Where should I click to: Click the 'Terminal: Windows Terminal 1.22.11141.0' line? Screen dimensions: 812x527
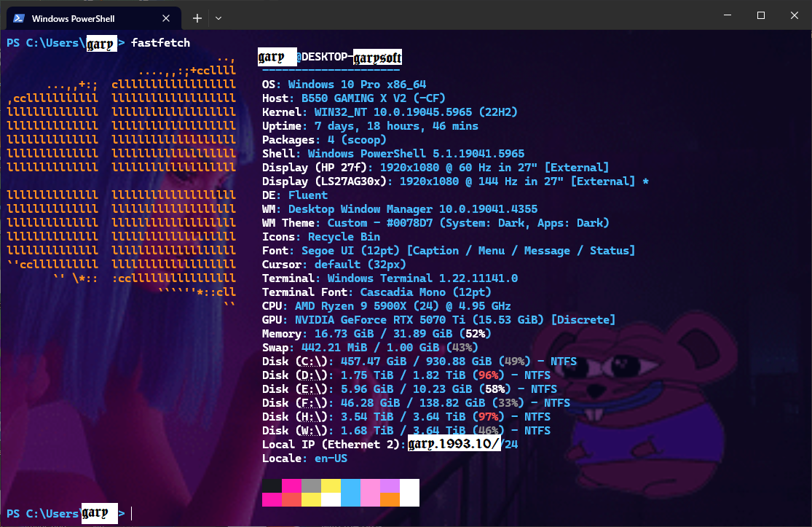[390, 278]
